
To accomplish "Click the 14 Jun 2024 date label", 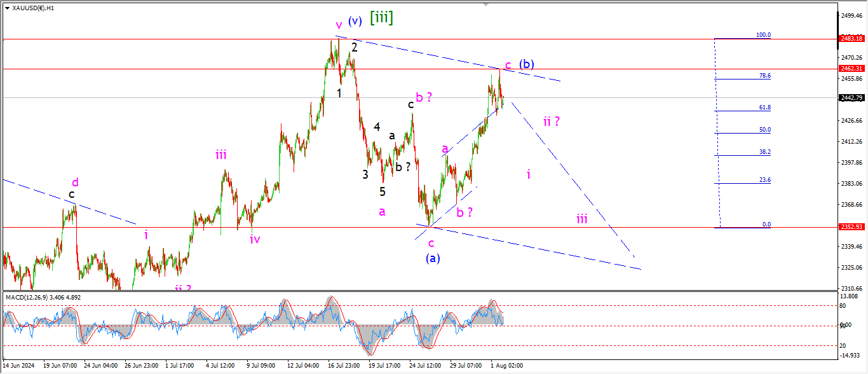I will pyautogui.click(x=17, y=366).
